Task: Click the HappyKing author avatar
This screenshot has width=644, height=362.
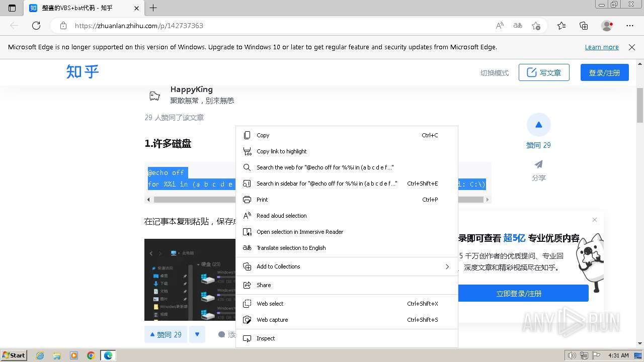Action: [x=154, y=96]
